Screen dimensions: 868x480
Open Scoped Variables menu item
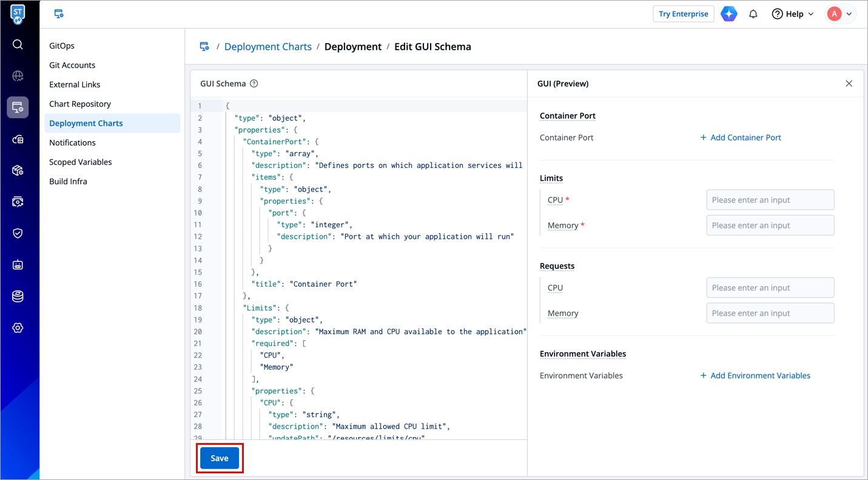pos(81,162)
